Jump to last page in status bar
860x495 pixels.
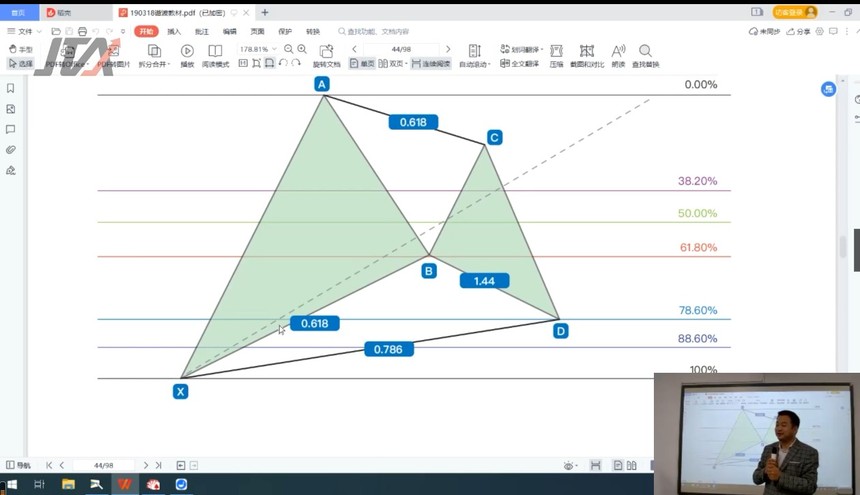159,465
